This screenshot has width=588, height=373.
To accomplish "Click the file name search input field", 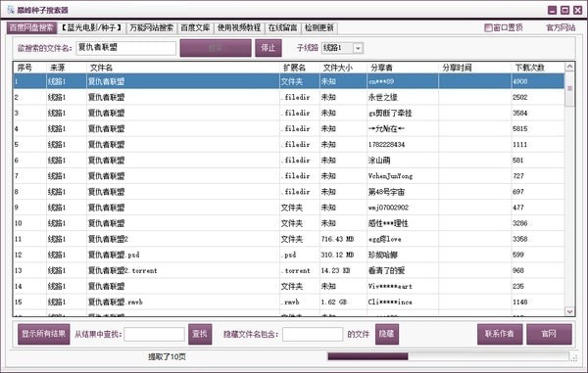I will click(126, 48).
